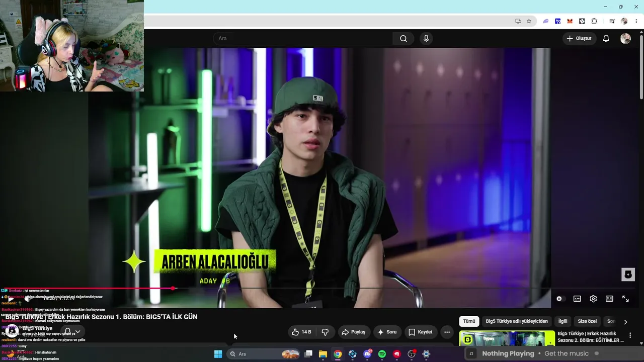Show more filter chips with right arrow
Screen dimensions: 644x362
tap(625, 322)
